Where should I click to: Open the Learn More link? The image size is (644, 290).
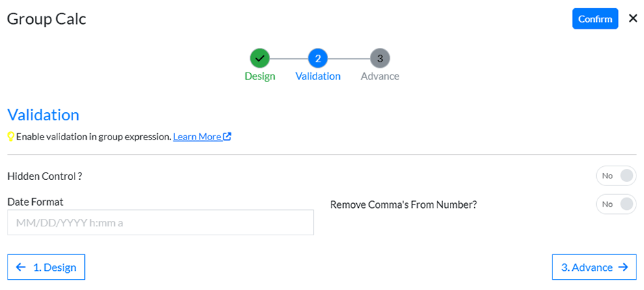[197, 137]
